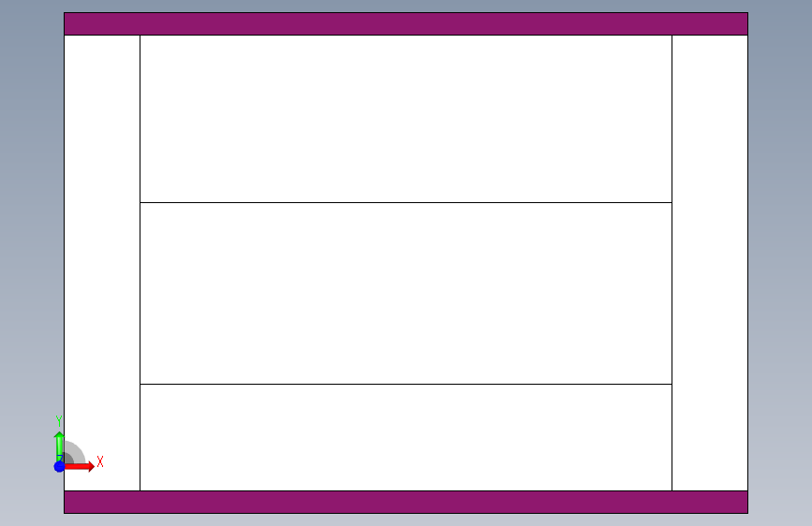Select the top magenta bar

[x=406, y=23]
